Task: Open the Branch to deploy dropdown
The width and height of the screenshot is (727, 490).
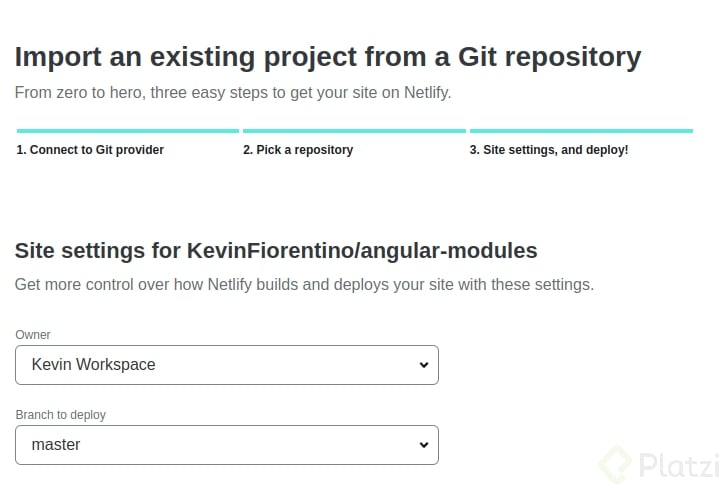Action: tap(227, 445)
